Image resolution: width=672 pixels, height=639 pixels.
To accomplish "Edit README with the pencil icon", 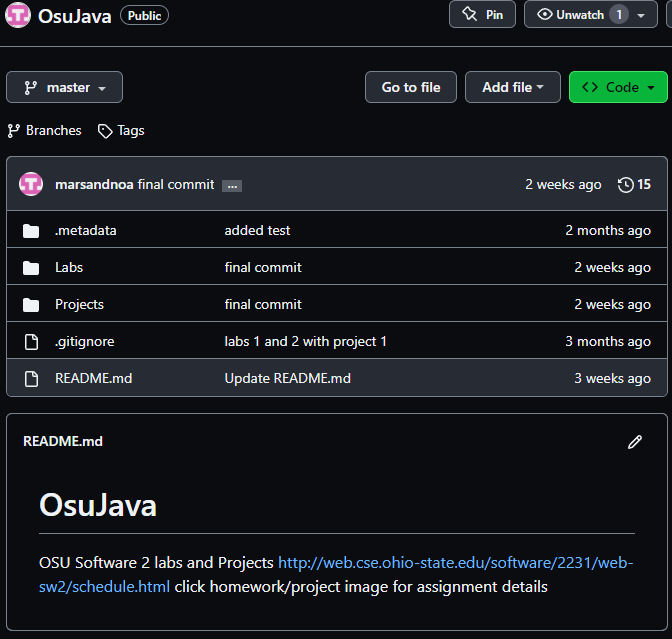I will click(635, 441).
